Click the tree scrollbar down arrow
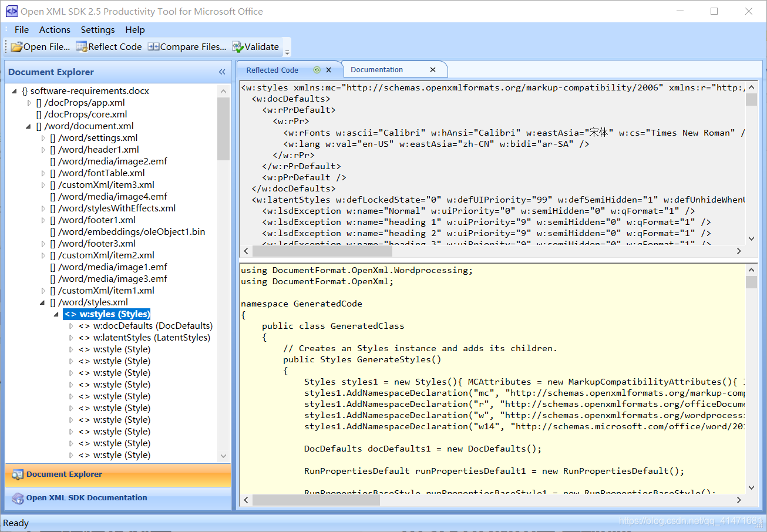 coord(223,456)
